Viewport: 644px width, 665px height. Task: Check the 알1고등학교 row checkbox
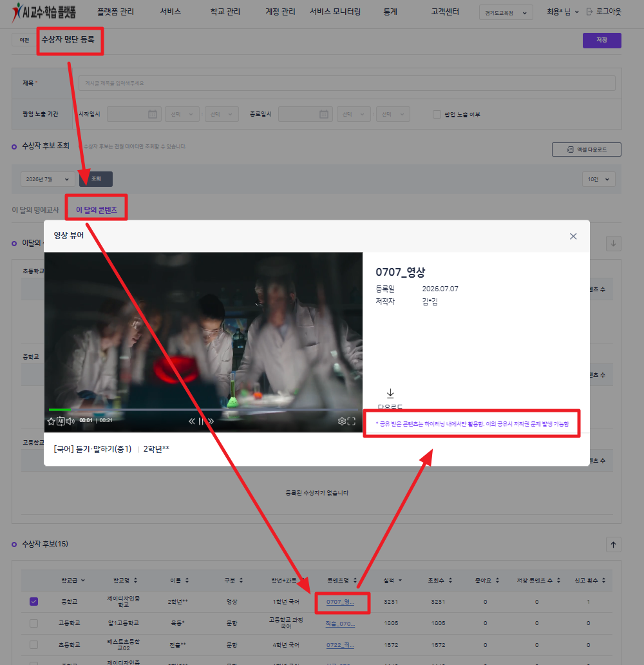pos(34,623)
